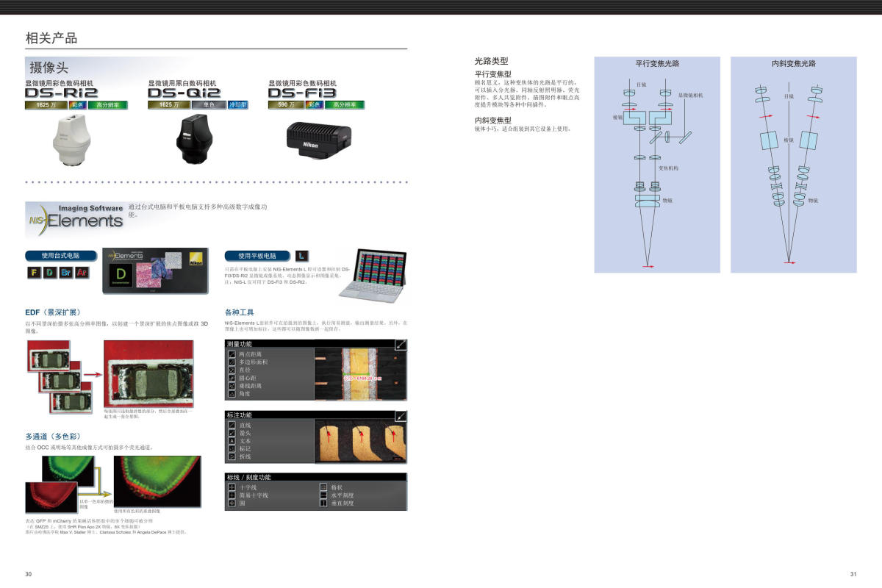Image resolution: width=882 pixels, height=588 pixels.
Task: Click the yellow F software icon
Action: tap(33, 272)
